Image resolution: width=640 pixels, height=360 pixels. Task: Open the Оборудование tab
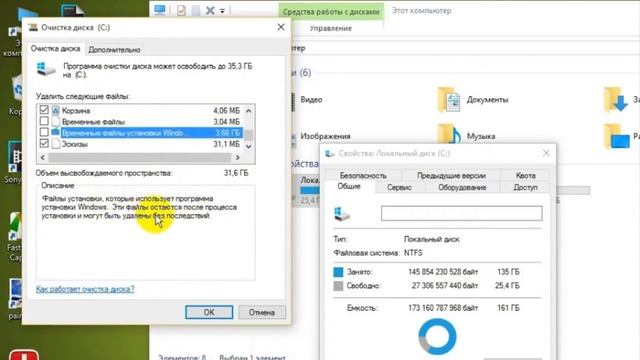click(x=462, y=187)
